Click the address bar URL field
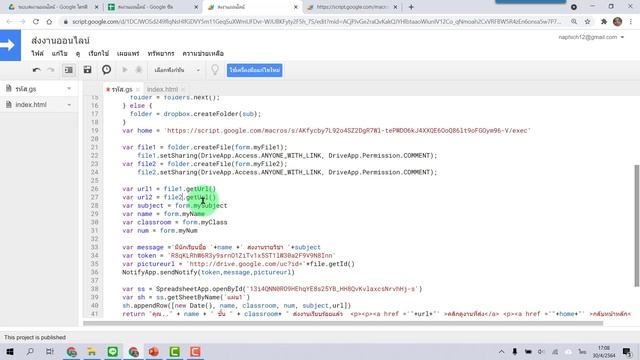The height and width of the screenshot is (360, 640). [316, 22]
